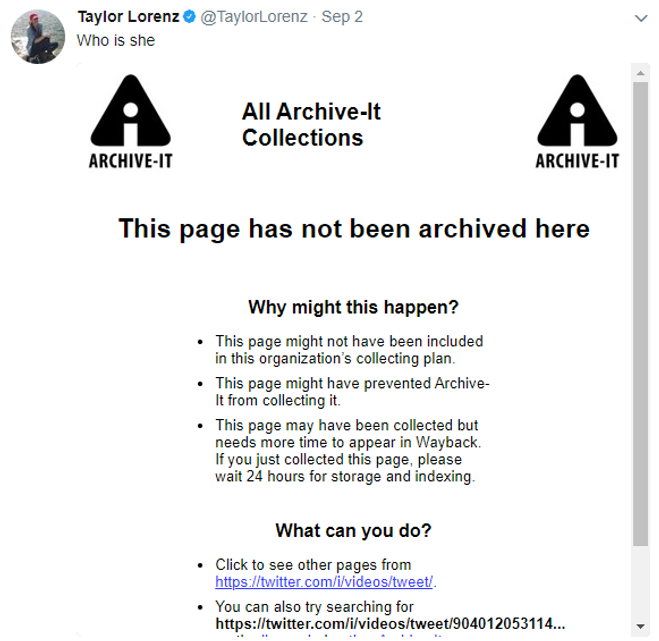Click the right Archive-It triangle logo

pos(577,122)
